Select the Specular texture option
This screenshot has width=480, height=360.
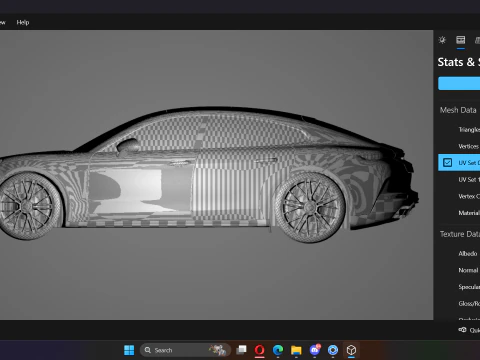[469, 287]
